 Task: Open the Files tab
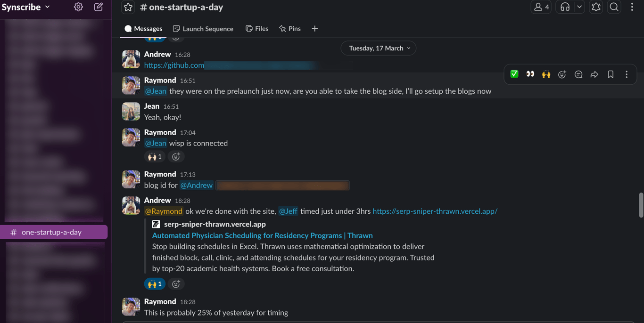(257, 29)
